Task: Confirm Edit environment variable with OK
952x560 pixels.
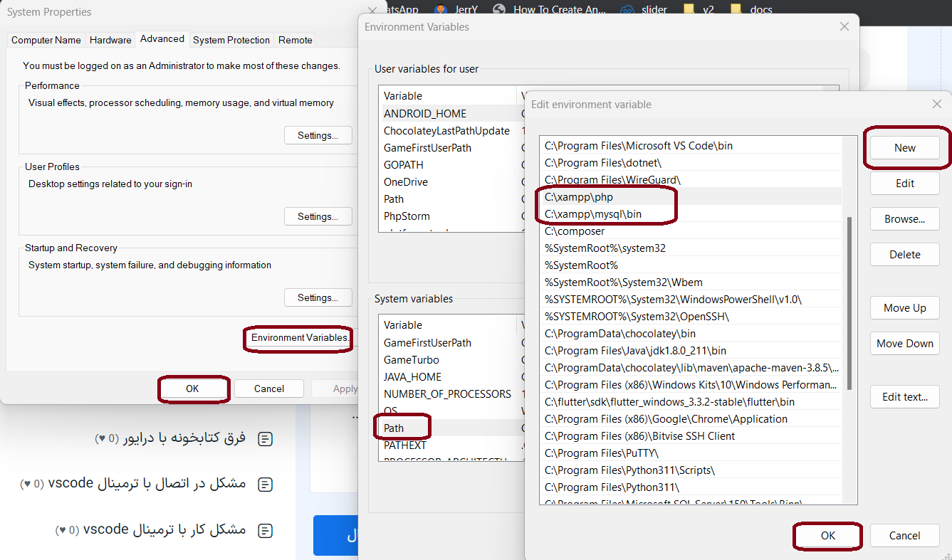Action: [x=828, y=536]
